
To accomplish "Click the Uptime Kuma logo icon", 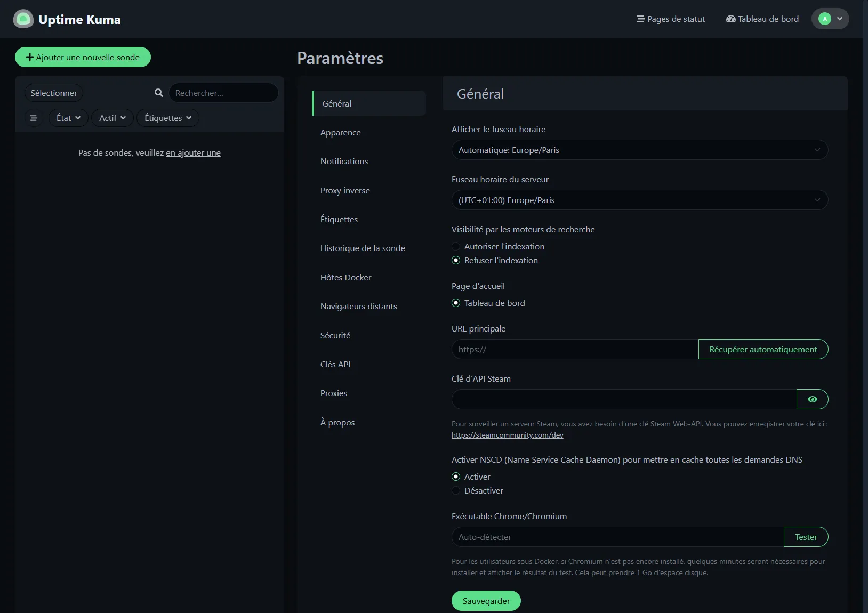I will point(23,19).
